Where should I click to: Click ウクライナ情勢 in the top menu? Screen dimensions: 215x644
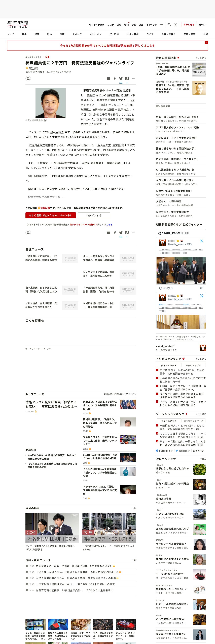click(97, 25)
